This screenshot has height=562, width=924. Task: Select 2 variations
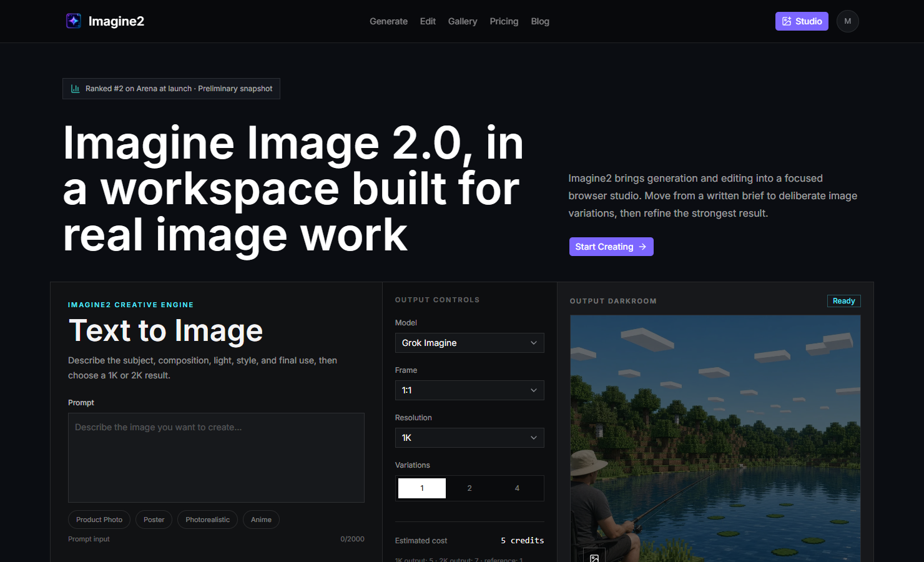(469, 488)
